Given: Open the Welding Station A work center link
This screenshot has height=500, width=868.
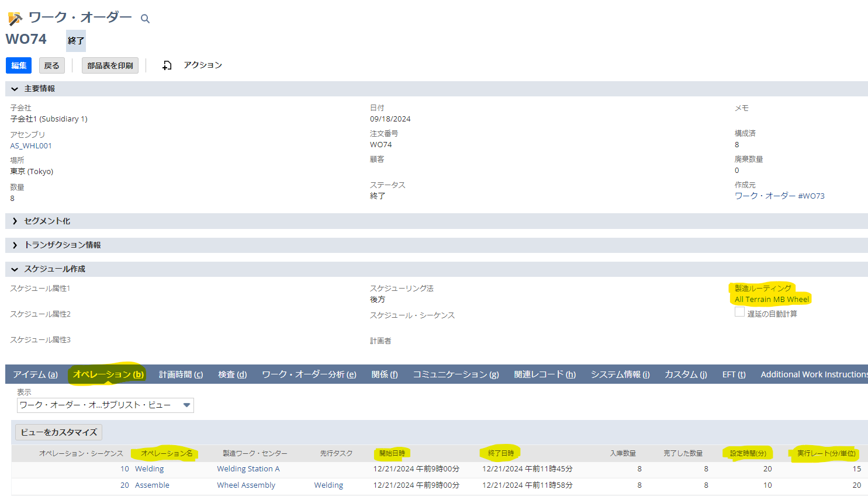Looking at the screenshot, I should pos(248,469).
